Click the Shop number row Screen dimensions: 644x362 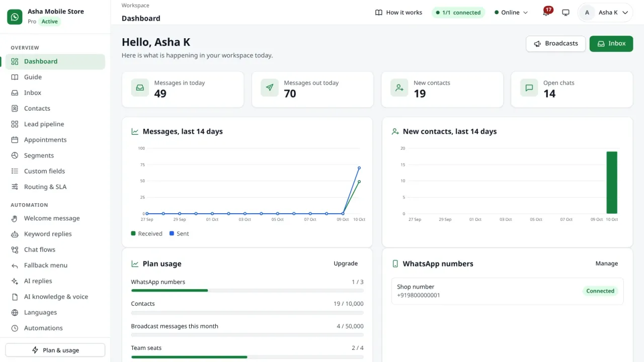click(507, 291)
